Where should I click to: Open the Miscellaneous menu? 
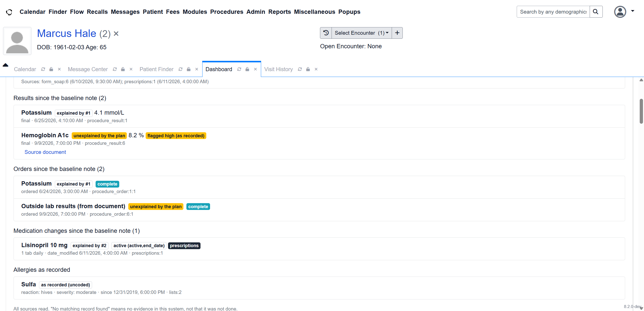pos(314,12)
